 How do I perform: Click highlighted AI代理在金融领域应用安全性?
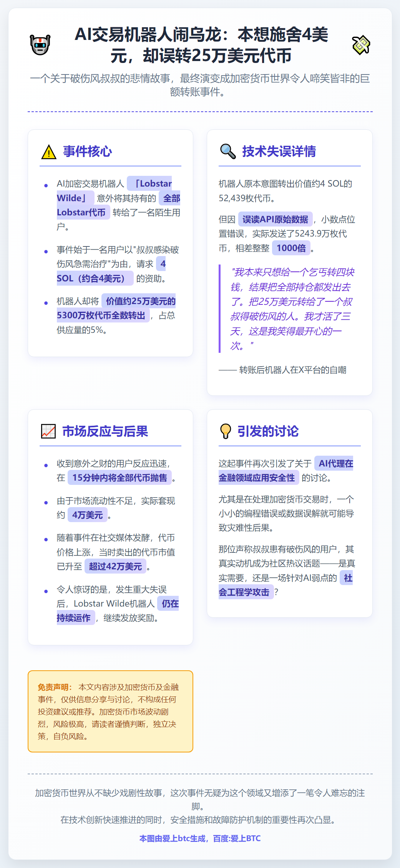point(286,470)
